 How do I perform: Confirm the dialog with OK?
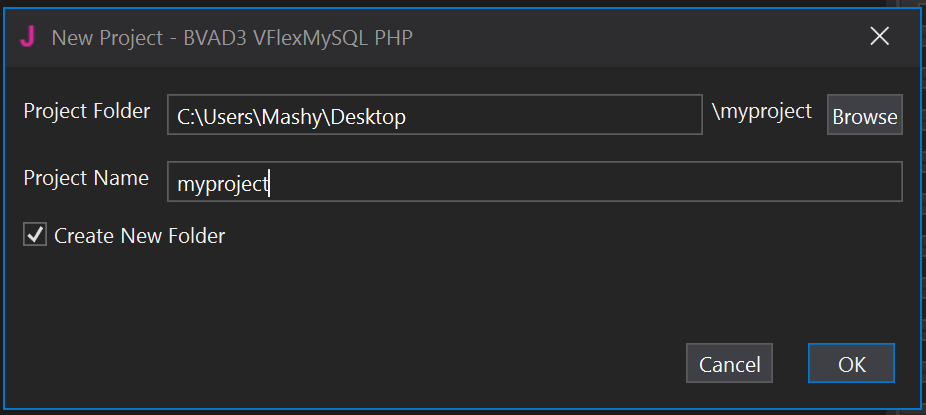(851, 364)
